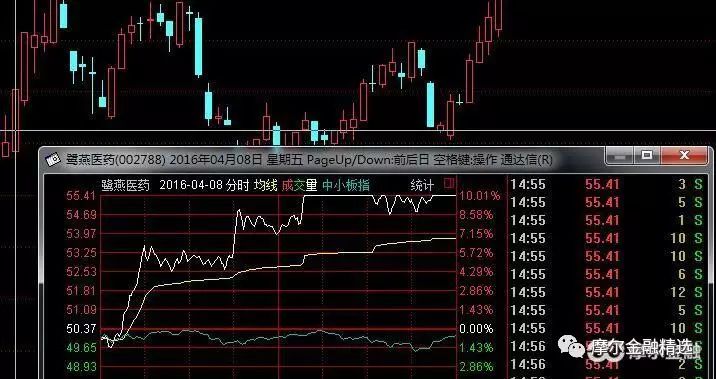
Task: Click the 10.01% percent axis label
Action: point(479,196)
